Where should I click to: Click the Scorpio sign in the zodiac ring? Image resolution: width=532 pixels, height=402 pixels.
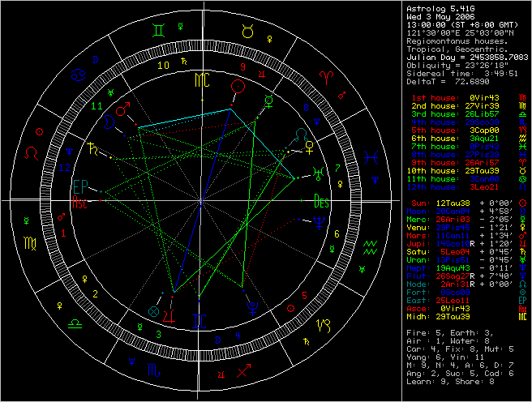click(153, 369)
